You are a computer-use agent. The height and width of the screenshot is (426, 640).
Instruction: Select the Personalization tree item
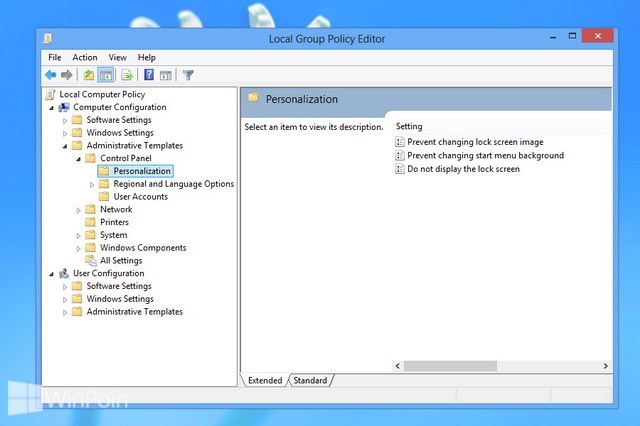(142, 171)
